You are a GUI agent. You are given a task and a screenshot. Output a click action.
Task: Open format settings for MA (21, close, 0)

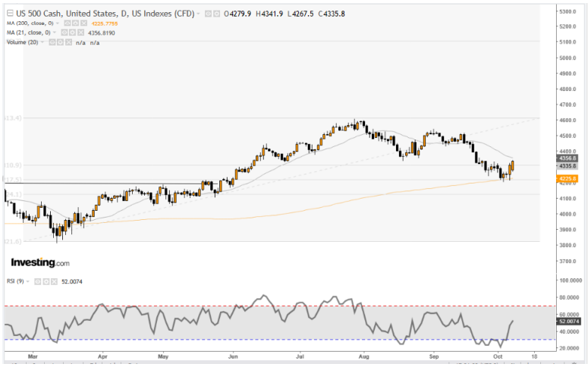click(x=71, y=33)
